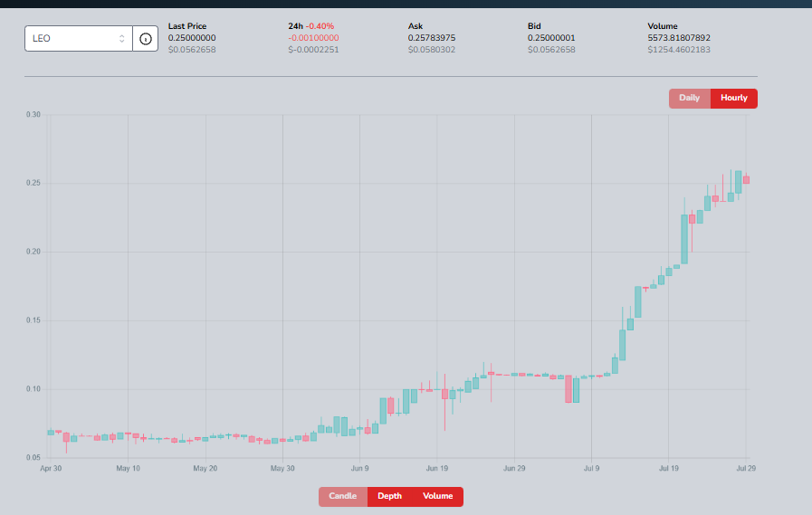Click the Bid price 0.25000001

click(551, 38)
